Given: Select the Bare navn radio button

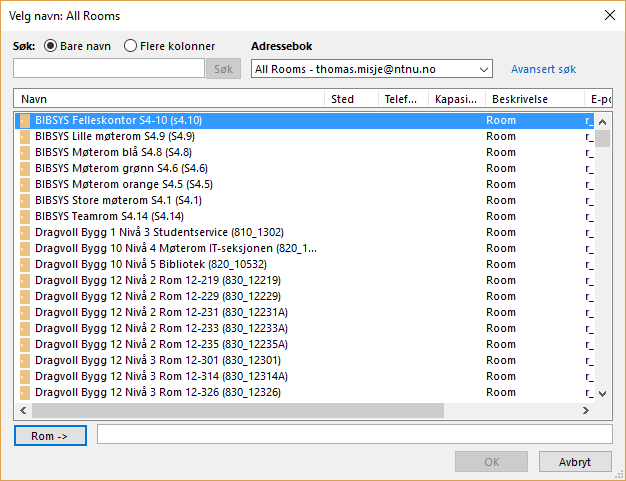Looking at the screenshot, I should (x=50, y=46).
